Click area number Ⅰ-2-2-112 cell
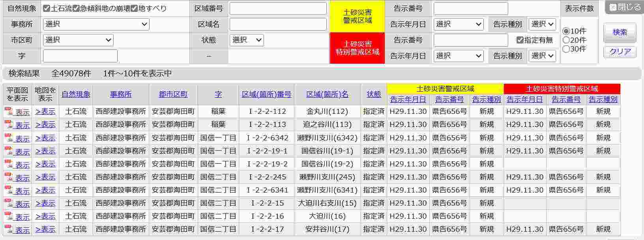Screen dimensions: 644x240 [x=267, y=111]
